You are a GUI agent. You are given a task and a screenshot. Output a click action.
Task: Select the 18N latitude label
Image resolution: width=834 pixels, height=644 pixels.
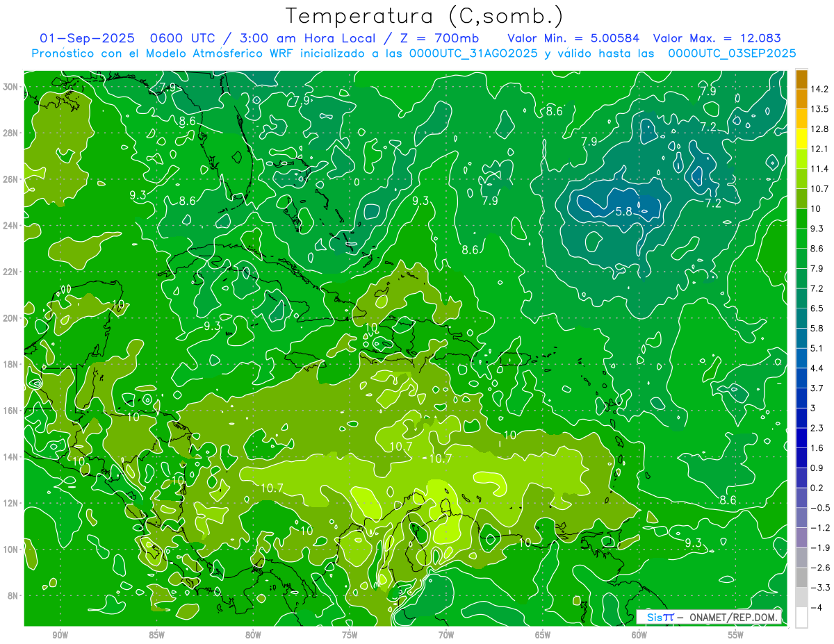click(x=11, y=364)
